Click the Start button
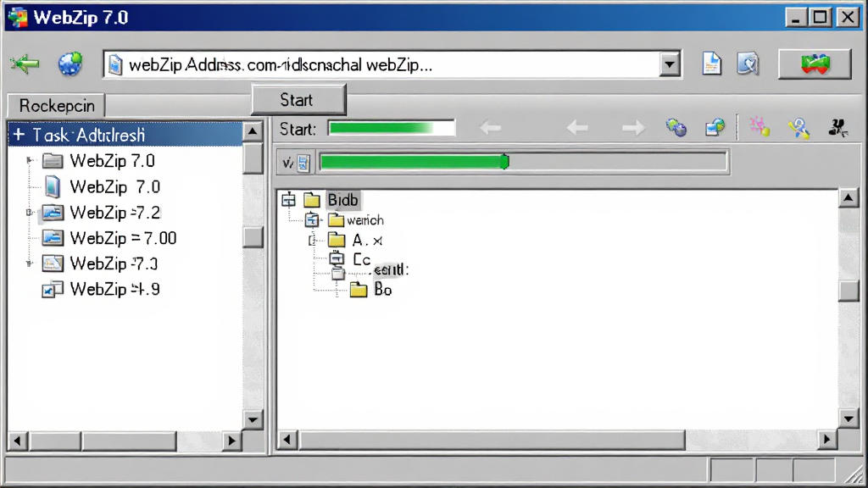The image size is (868, 488). point(299,100)
